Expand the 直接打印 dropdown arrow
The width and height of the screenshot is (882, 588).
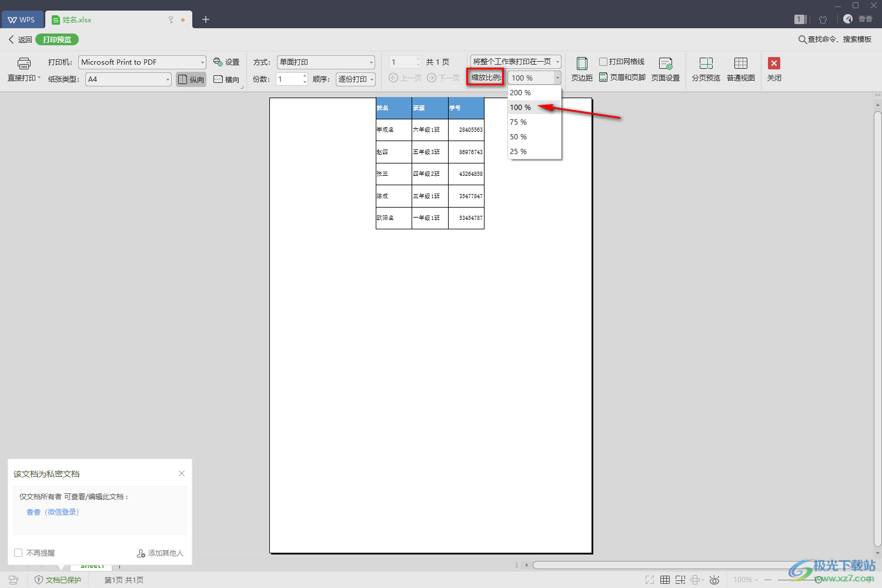pyautogui.click(x=39, y=78)
